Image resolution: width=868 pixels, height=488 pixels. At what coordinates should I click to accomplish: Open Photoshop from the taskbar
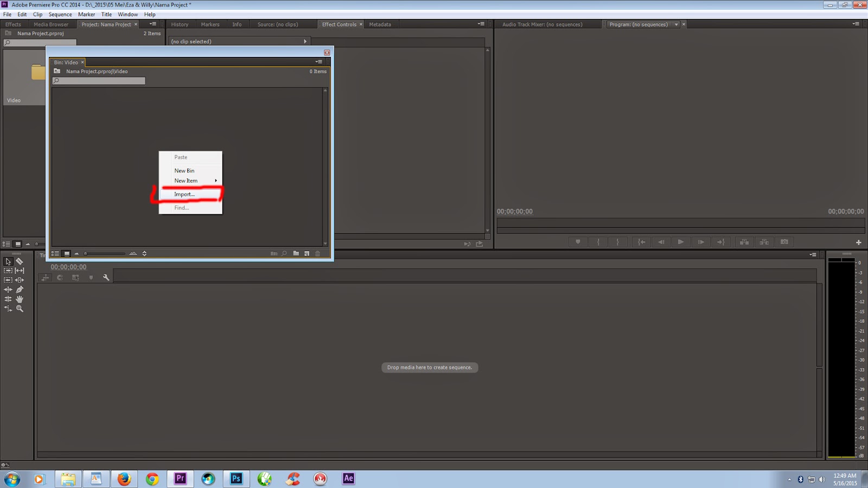[x=237, y=478]
